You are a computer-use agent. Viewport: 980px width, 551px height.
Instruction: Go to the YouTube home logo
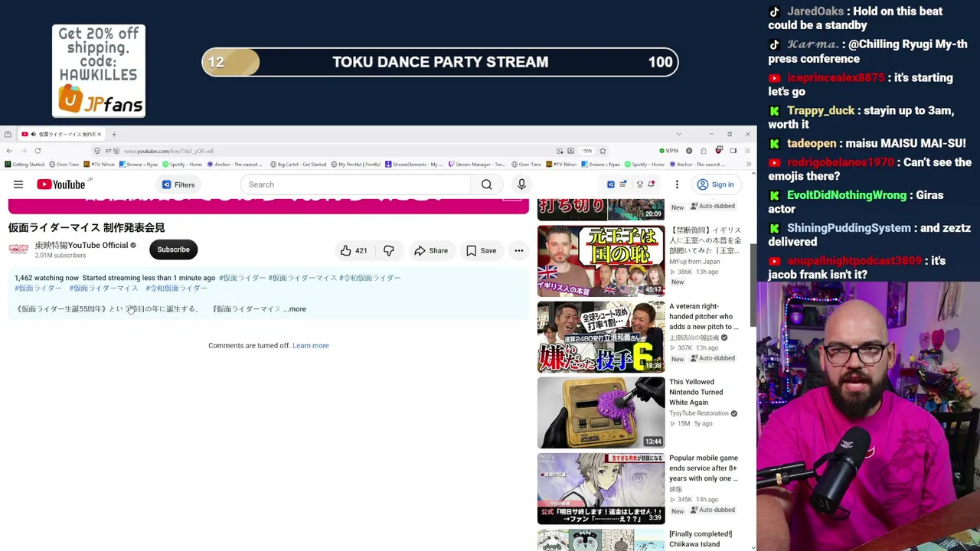[x=61, y=184]
